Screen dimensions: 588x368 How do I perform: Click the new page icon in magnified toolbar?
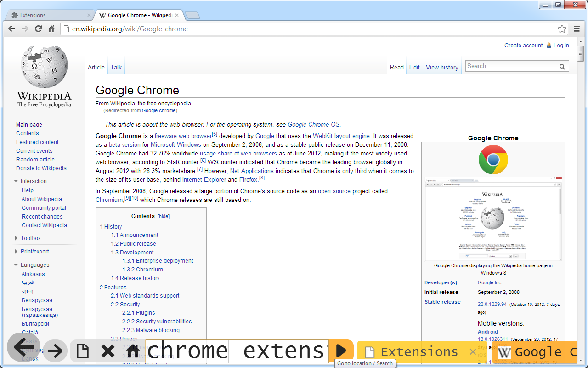pyautogui.click(x=82, y=351)
